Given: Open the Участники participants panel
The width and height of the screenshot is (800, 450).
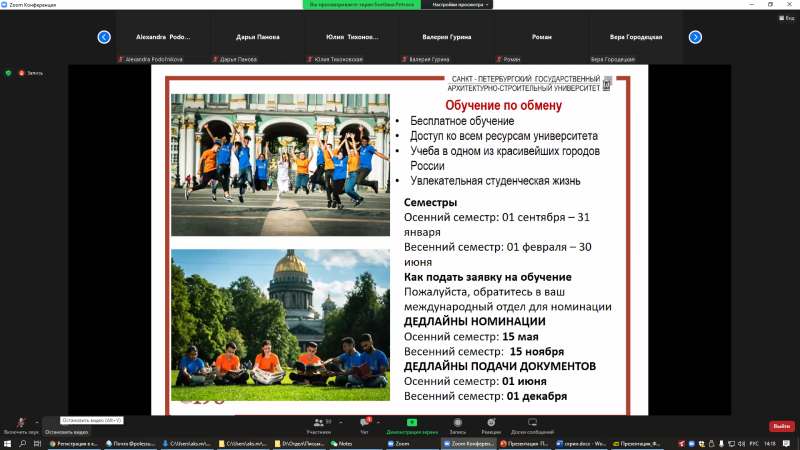Looking at the screenshot, I should point(319,426).
